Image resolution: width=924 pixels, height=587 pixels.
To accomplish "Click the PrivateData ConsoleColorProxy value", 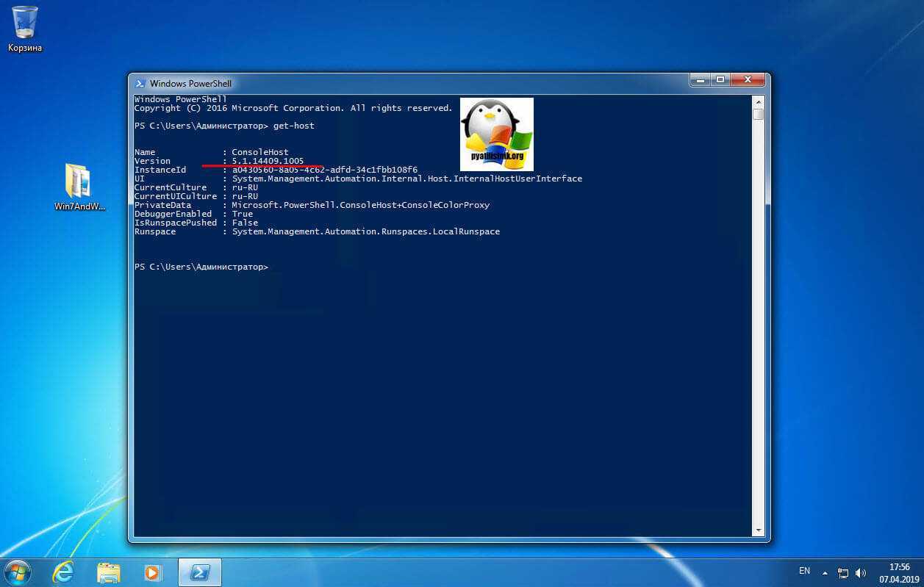I will coord(360,205).
